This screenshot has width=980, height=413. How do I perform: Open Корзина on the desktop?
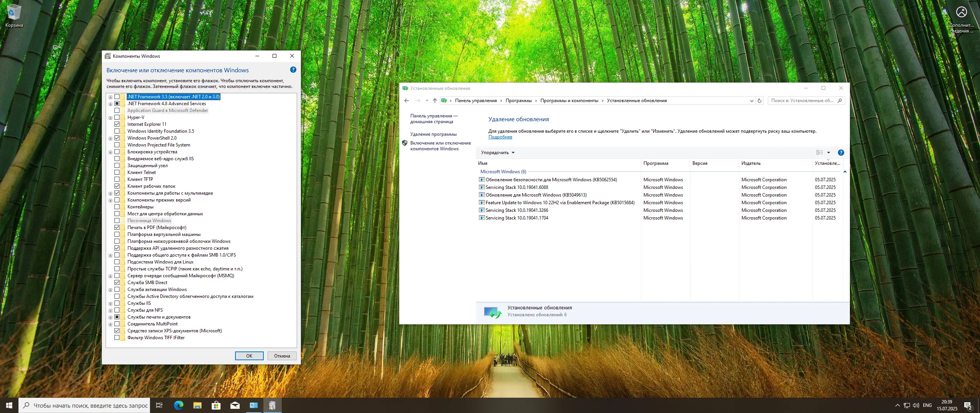[x=14, y=15]
